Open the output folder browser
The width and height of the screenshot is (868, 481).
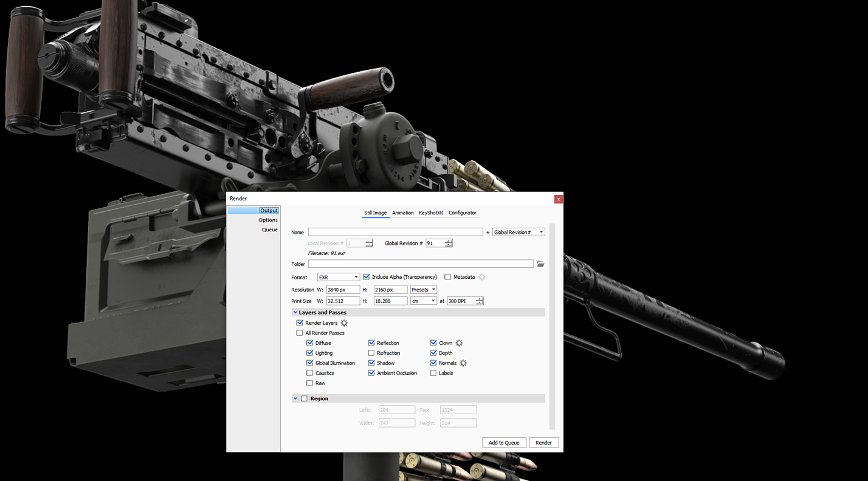click(x=540, y=264)
